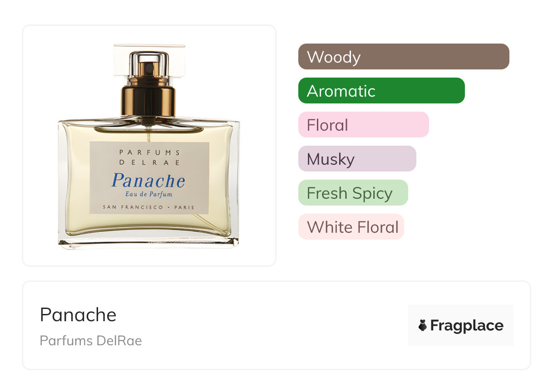Click Eau de Parfum label text
Viewport: 553px width, 392px height.
(148, 195)
